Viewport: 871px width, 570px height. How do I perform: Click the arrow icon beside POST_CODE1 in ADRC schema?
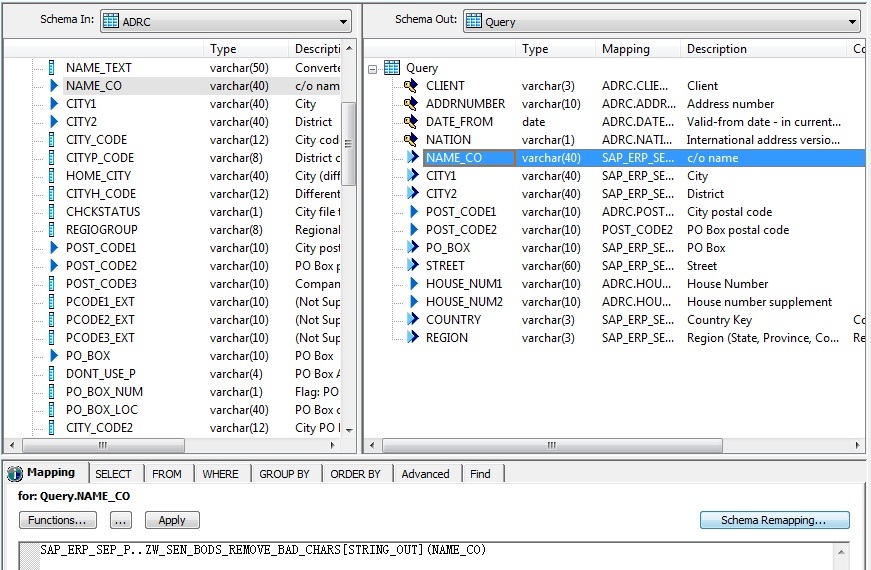(x=53, y=248)
